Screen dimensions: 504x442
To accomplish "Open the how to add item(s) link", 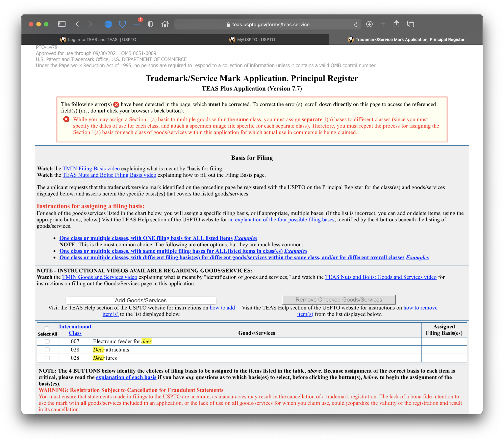I will (x=222, y=308).
